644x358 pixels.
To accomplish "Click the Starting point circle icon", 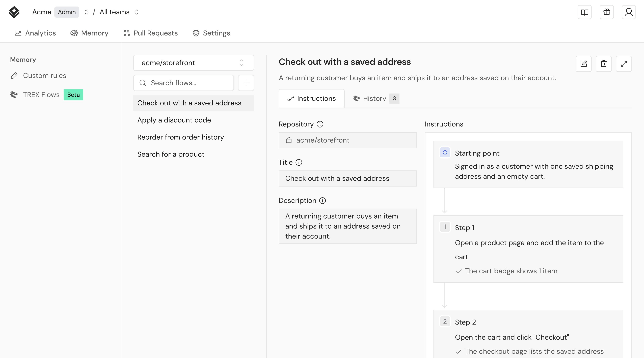I will click(x=445, y=152).
